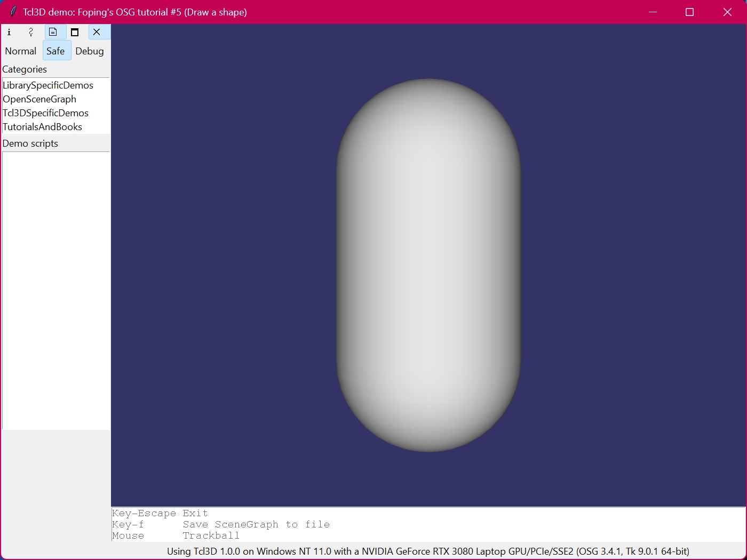Image resolution: width=747 pixels, height=560 pixels.
Task: Toggle the document page icon in toolbar
Action: pos(53,32)
